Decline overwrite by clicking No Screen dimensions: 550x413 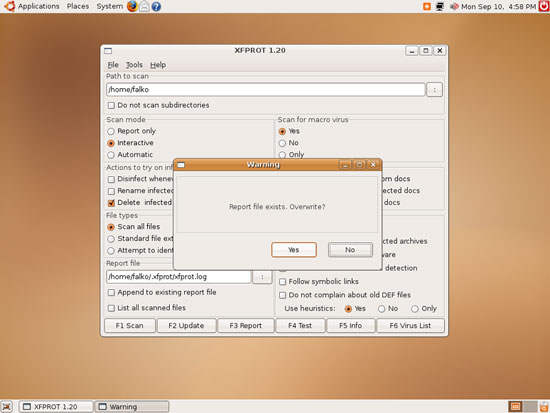(x=350, y=250)
